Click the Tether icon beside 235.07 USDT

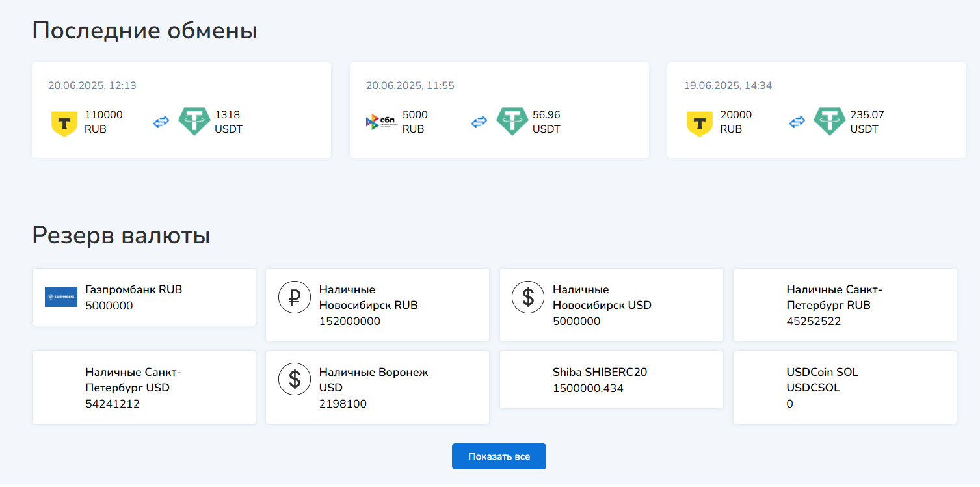(x=829, y=122)
